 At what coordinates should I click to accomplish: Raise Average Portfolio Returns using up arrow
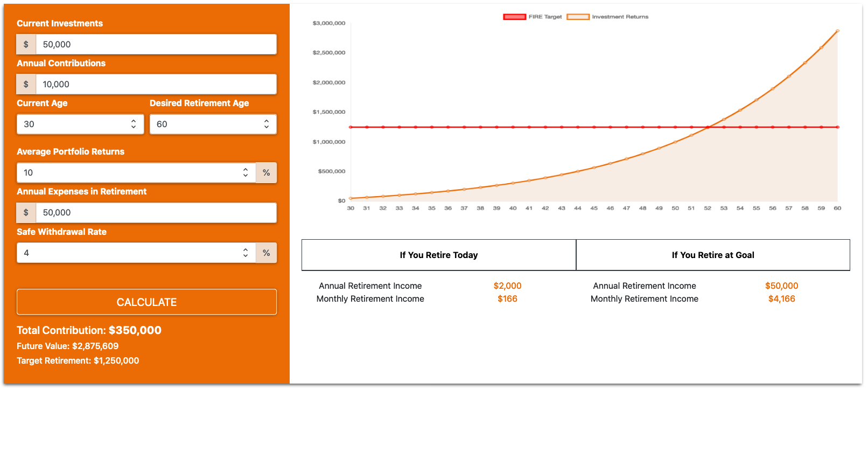246,170
